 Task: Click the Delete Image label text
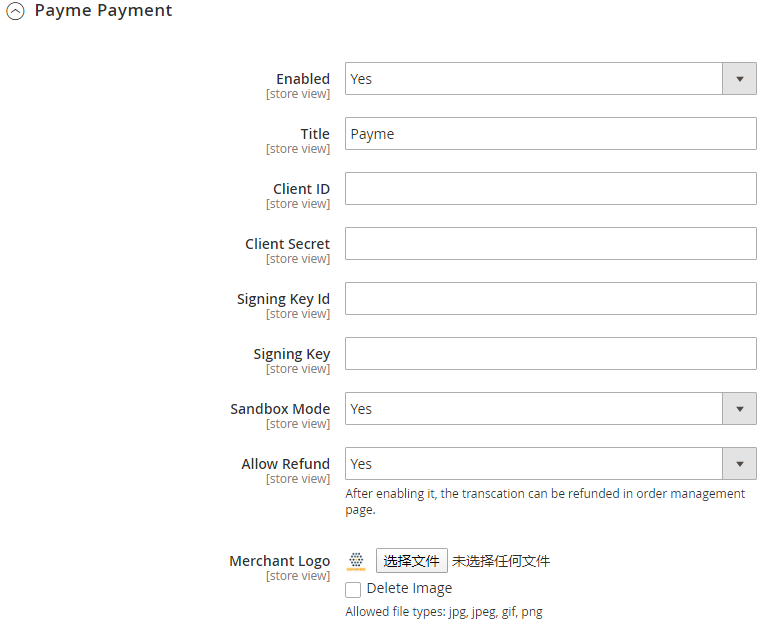click(409, 589)
